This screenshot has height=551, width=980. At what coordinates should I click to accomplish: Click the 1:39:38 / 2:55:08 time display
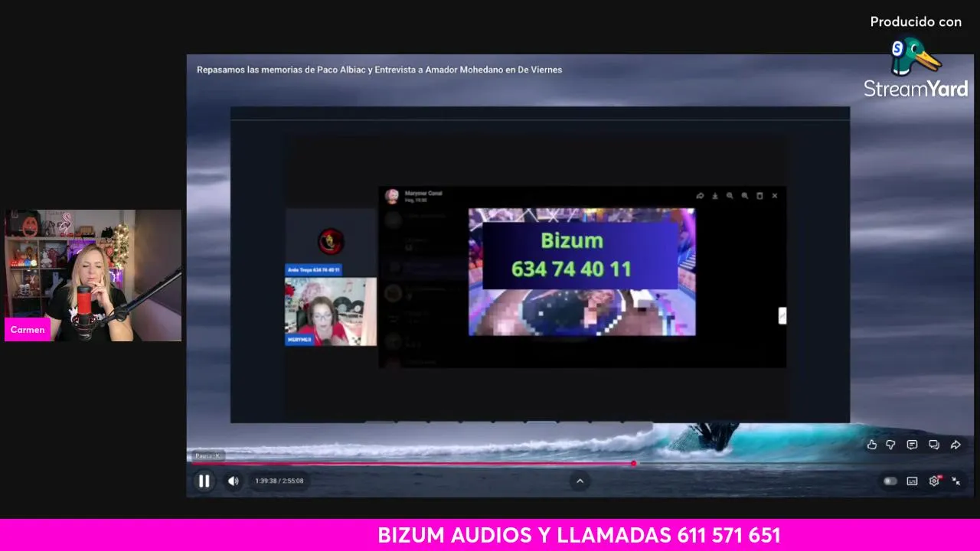[279, 481]
